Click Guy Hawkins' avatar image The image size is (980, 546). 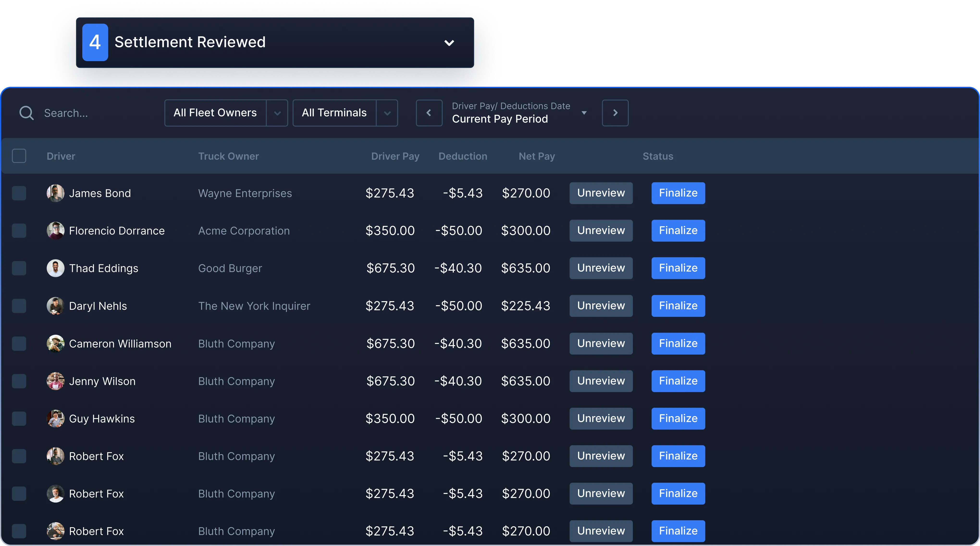tap(55, 419)
